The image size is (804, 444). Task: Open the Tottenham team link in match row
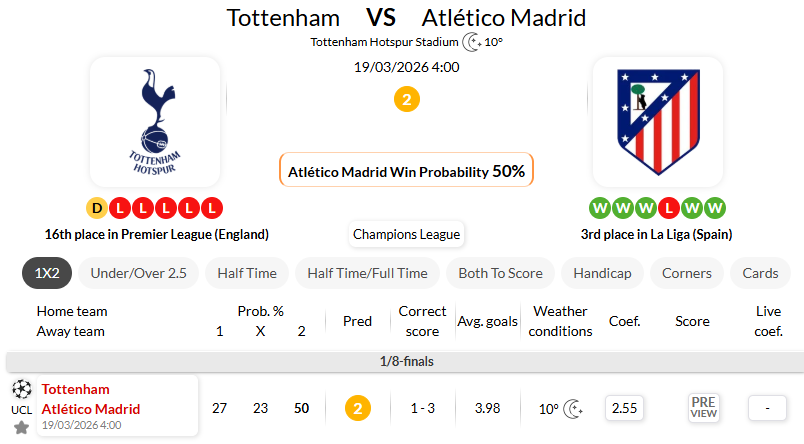point(76,389)
